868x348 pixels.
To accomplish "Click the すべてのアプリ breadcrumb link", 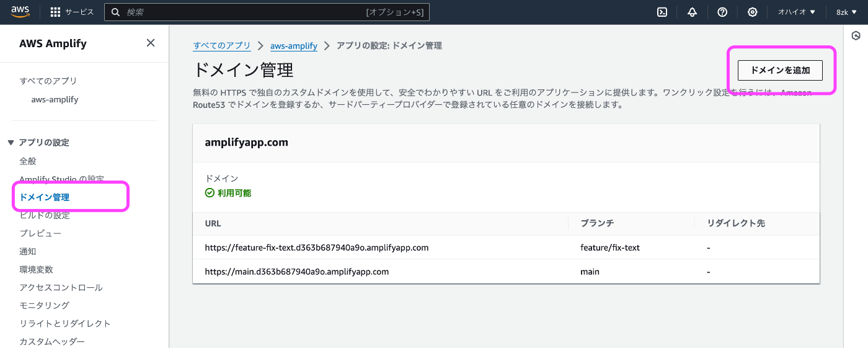I will click(x=222, y=46).
